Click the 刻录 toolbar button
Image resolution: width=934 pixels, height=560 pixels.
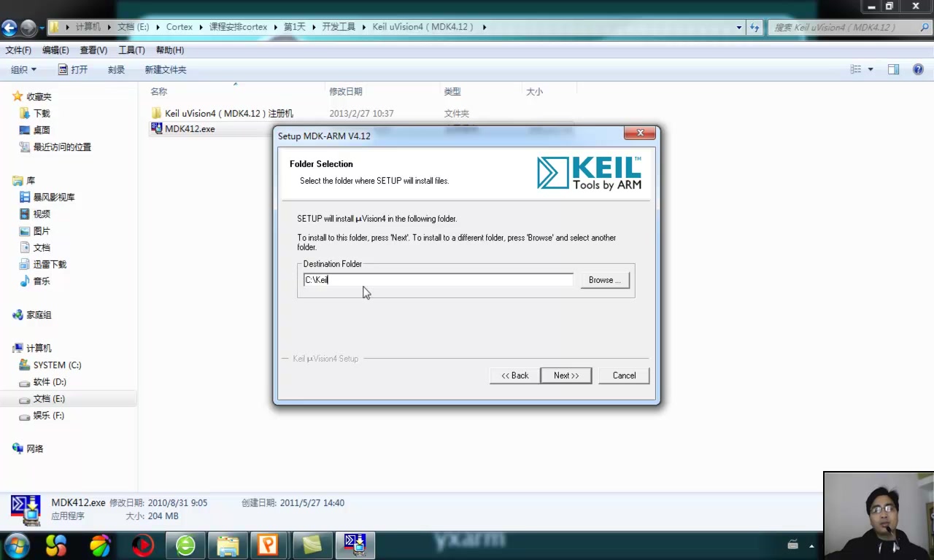coord(117,70)
